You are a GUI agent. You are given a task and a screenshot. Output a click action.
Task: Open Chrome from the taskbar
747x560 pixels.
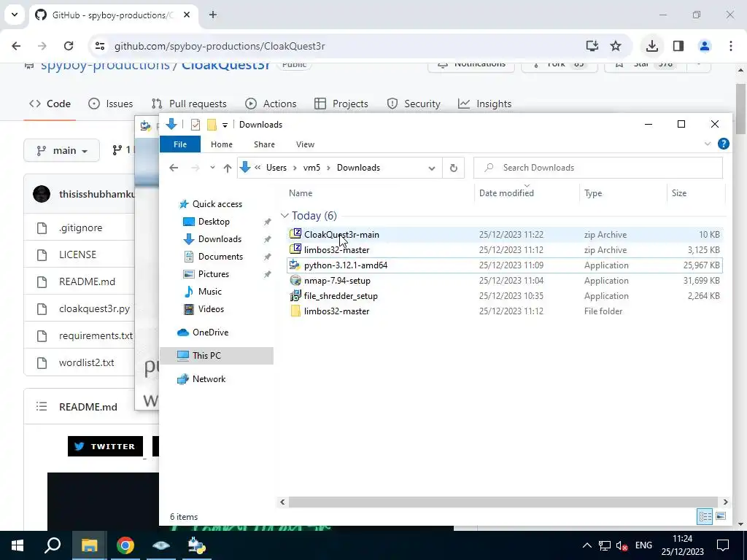[125, 545]
